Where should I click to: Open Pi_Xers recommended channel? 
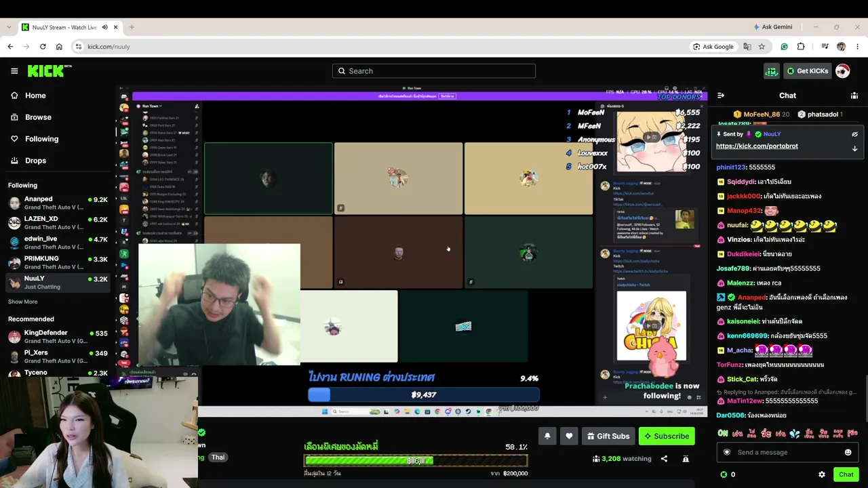tap(58, 357)
